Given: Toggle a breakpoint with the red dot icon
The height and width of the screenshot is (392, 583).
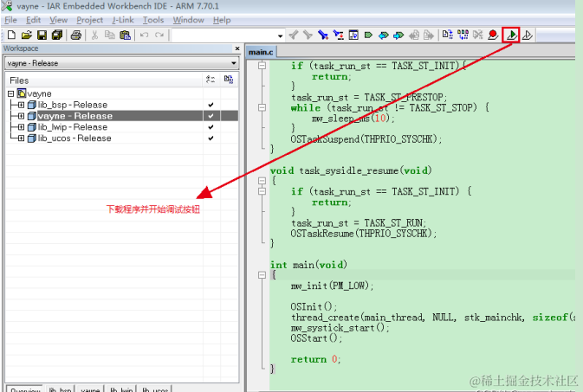Looking at the screenshot, I should [493, 35].
